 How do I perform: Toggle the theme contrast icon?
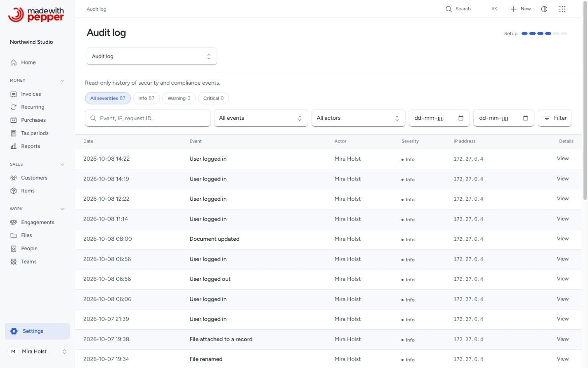point(544,9)
